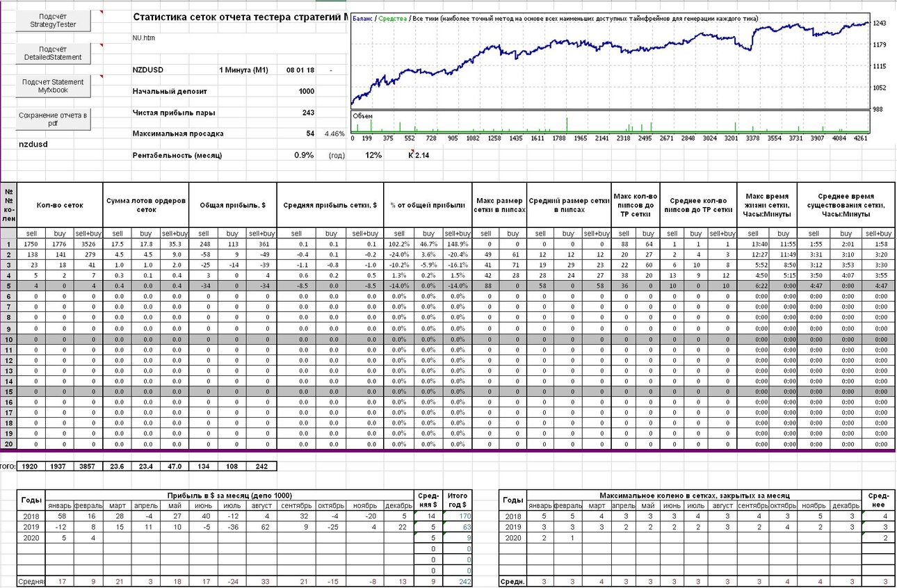Viewport: 897px width, 588px height.
Task: Select the Макс размер сетки в пипсах header
Action: (500, 205)
